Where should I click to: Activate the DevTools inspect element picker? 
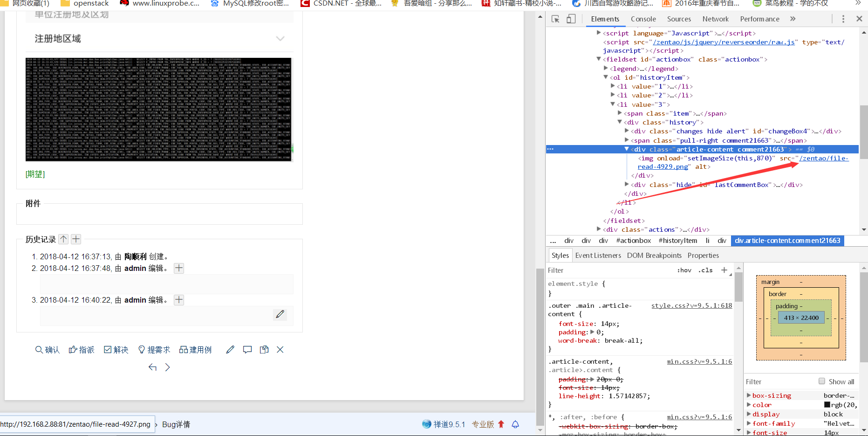coord(555,19)
